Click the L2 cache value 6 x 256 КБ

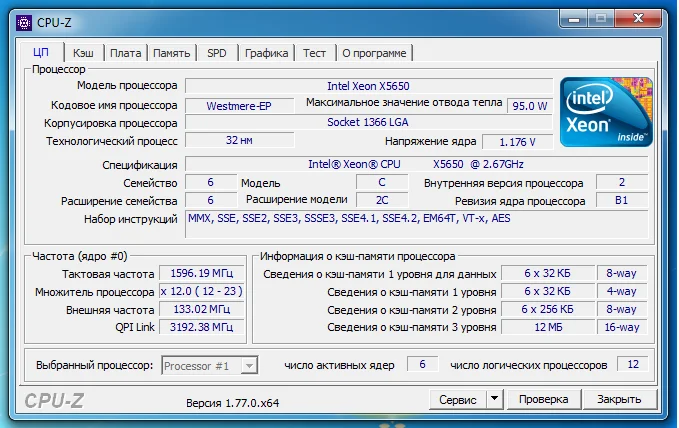point(547,309)
